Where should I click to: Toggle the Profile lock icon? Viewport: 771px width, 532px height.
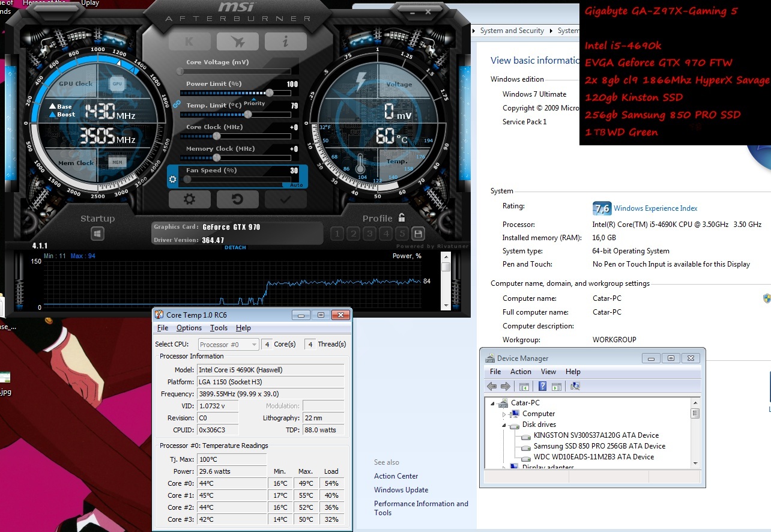[402, 218]
